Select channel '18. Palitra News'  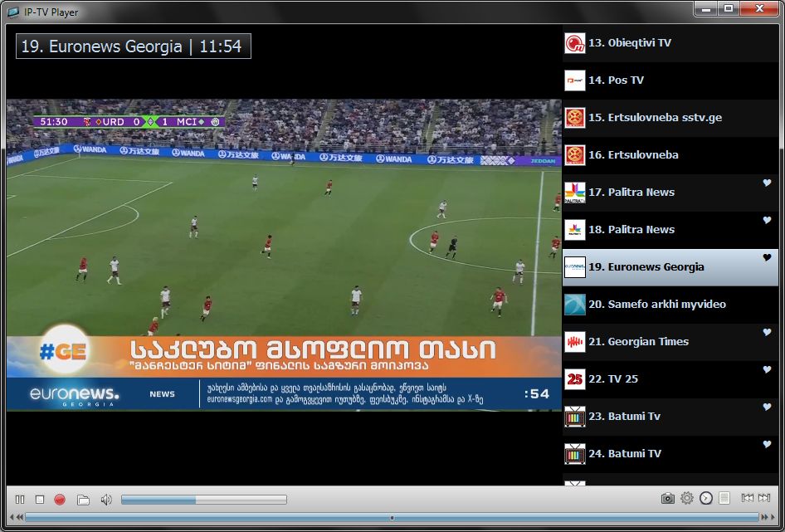click(670, 230)
